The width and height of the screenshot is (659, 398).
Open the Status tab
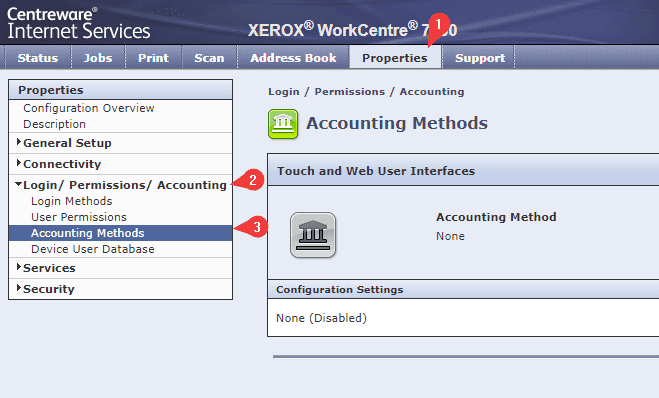point(38,58)
